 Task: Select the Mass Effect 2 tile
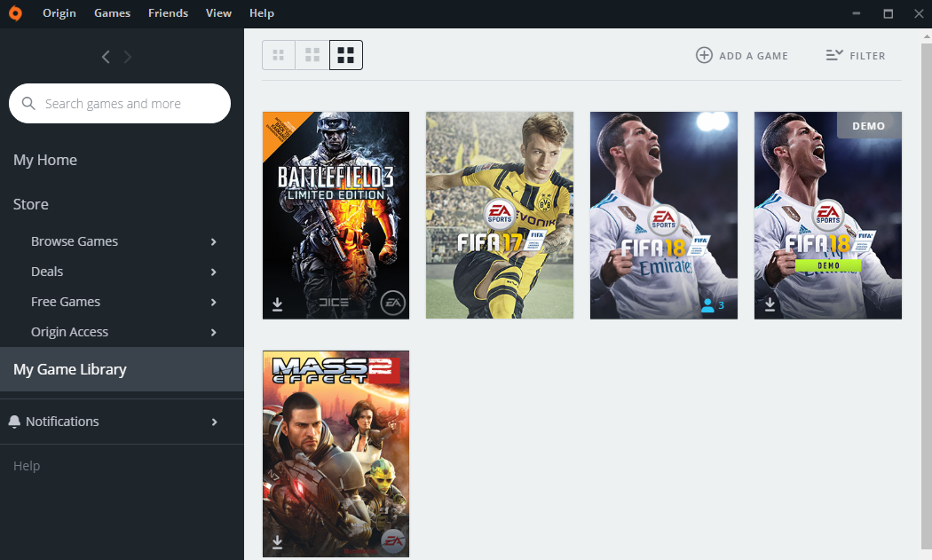pos(336,454)
